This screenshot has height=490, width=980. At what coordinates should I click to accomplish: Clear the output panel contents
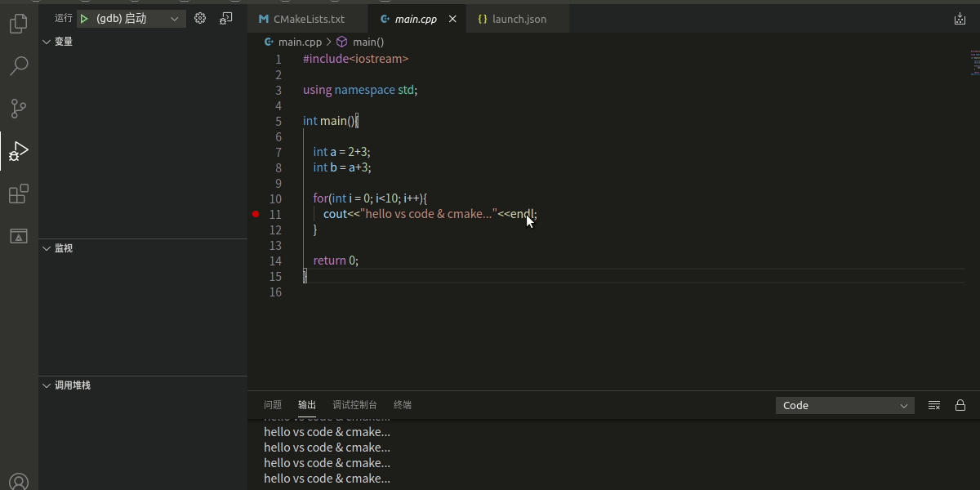click(x=933, y=404)
